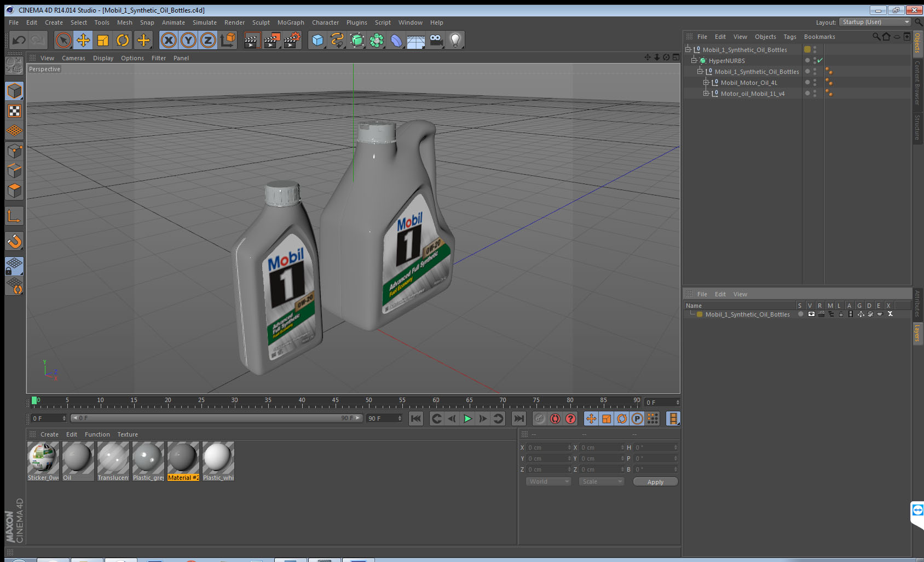
Task: Open the Mesh menu
Action: pyautogui.click(x=124, y=22)
